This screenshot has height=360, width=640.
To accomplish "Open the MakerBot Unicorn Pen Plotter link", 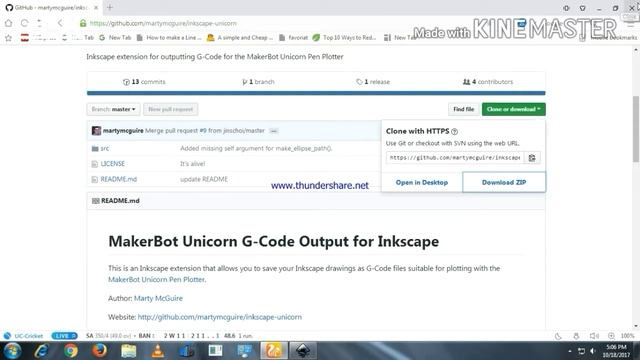I will point(156,280).
